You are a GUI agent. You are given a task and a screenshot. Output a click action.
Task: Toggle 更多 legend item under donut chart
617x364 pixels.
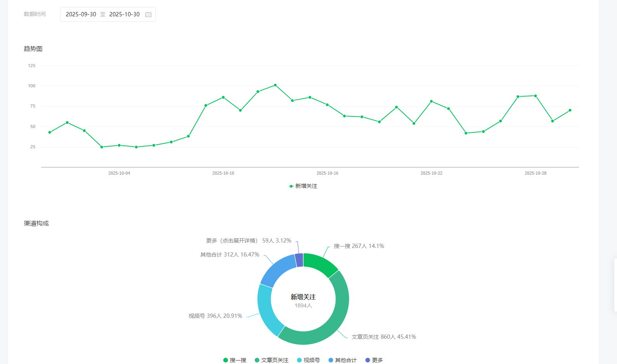[x=374, y=360]
